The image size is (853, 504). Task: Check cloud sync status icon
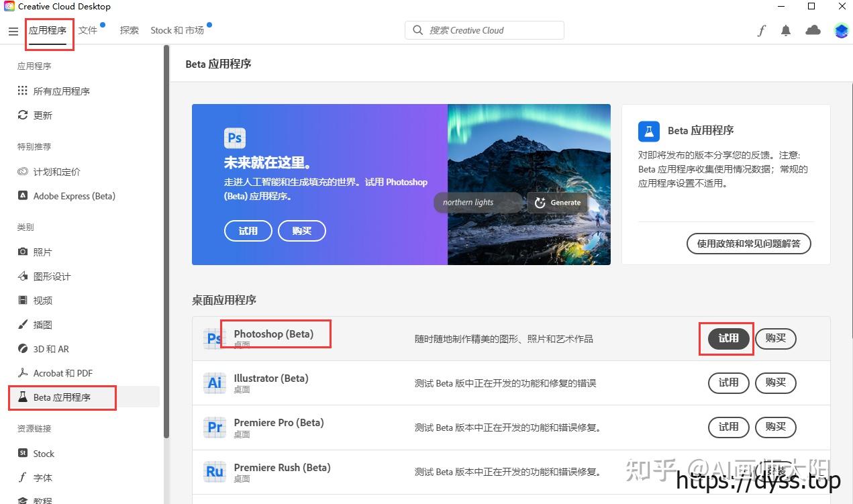pos(812,30)
